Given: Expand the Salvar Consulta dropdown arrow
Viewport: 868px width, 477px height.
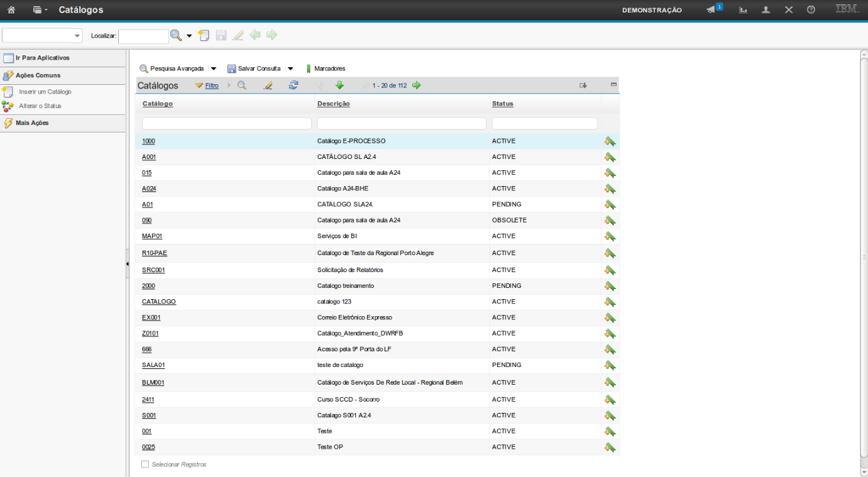Looking at the screenshot, I should click(x=290, y=69).
